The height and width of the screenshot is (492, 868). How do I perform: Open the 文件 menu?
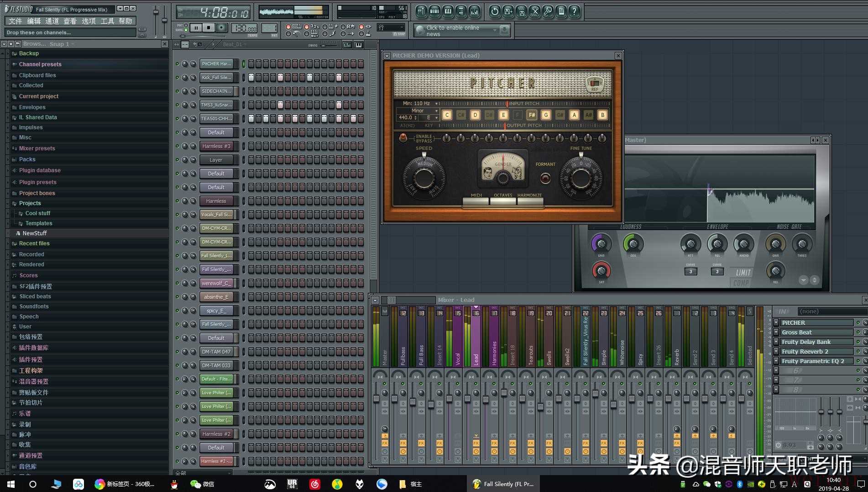(15, 21)
